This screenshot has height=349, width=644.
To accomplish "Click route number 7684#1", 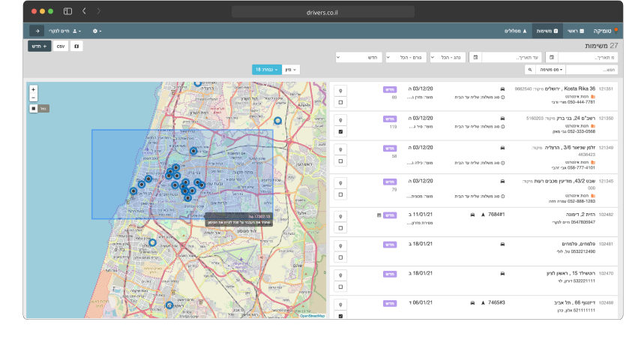I will coord(496,215).
